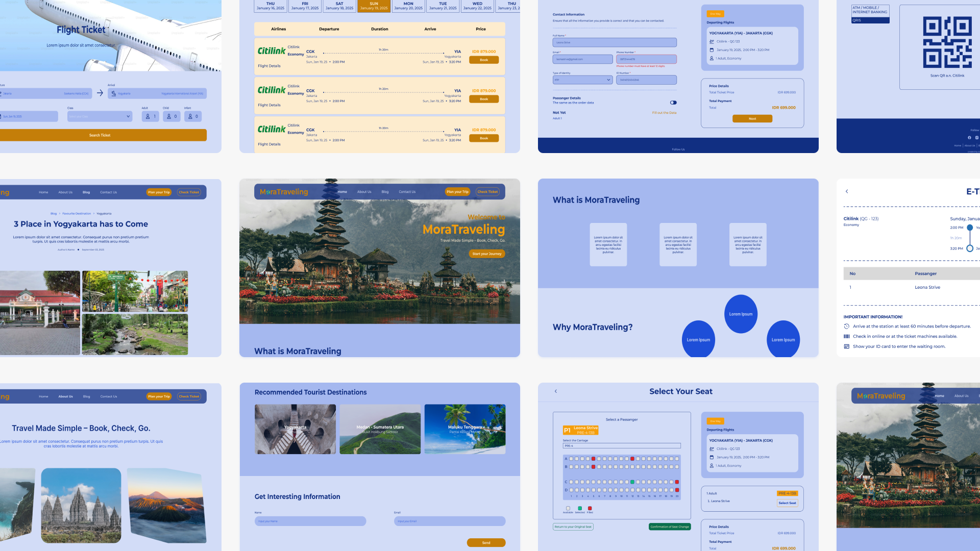The width and height of the screenshot is (980, 551).
Task: Select seat number 1 in row D
Action: coord(571,490)
